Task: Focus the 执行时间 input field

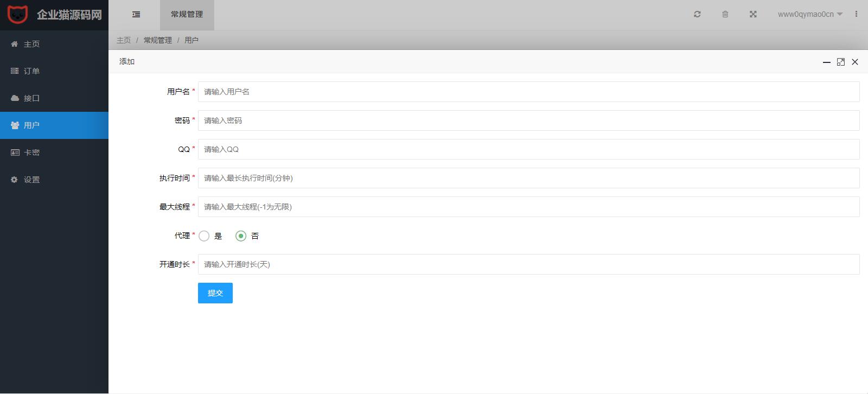Action: pyautogui.click(x=529, y=178)
